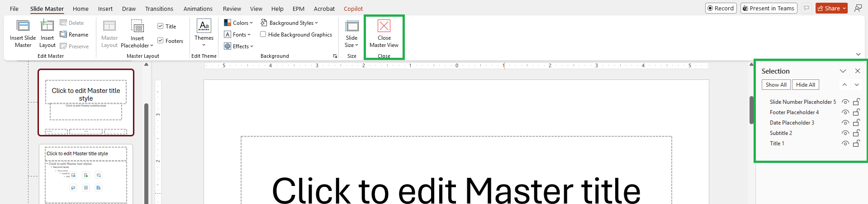Viewport: 868px width, 204px height.
Task: Open the View tab
Action: (256, 9)
